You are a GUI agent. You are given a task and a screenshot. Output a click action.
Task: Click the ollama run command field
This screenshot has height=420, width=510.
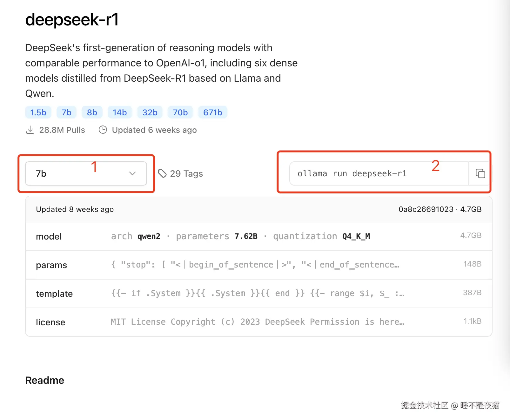379,173
